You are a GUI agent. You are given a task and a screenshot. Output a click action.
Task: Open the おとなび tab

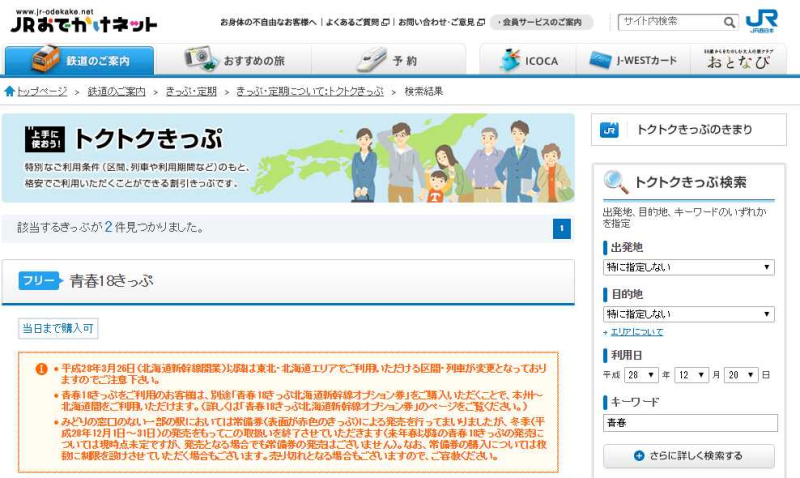738,60
